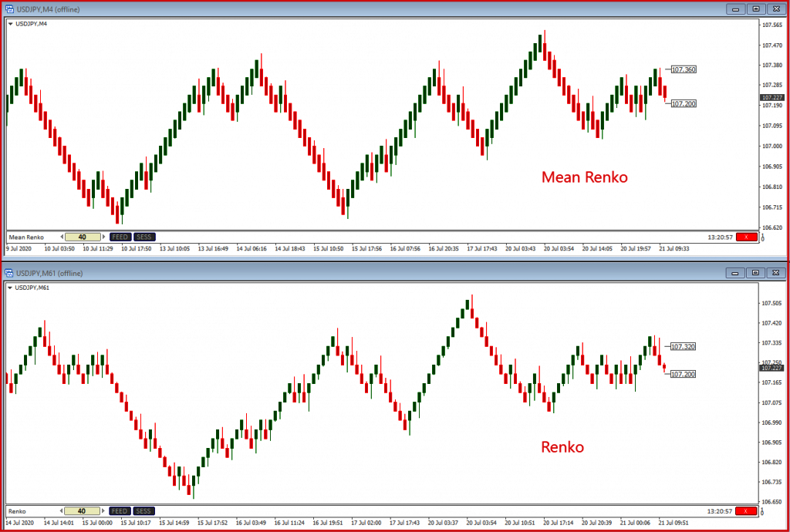This screenshot has width=790, height=532.
Task: Click the box size field showing 40 in Mean Renko
Action: tap(83, 237)
